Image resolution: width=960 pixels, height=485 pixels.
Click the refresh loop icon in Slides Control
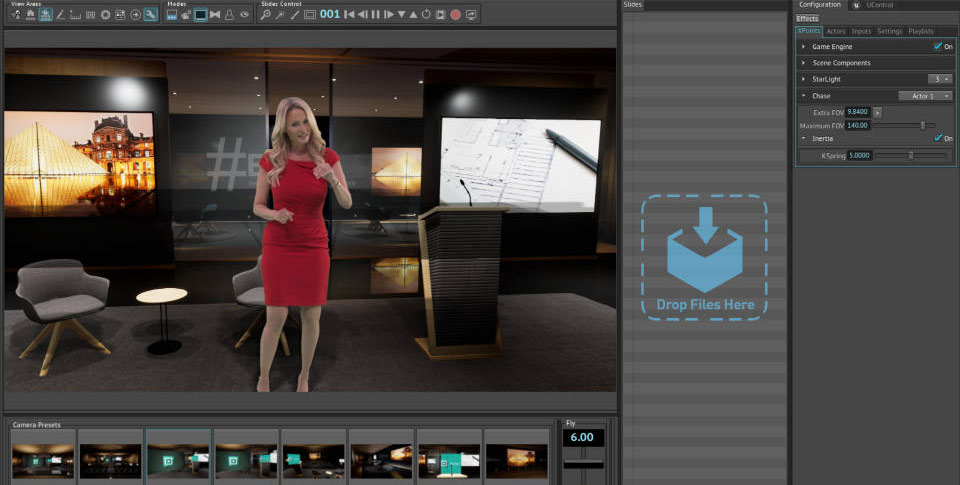pos(427,15)
